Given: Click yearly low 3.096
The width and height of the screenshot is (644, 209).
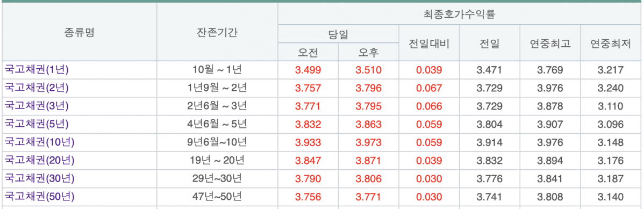Looking at the screenshot, I should point(611,125).
